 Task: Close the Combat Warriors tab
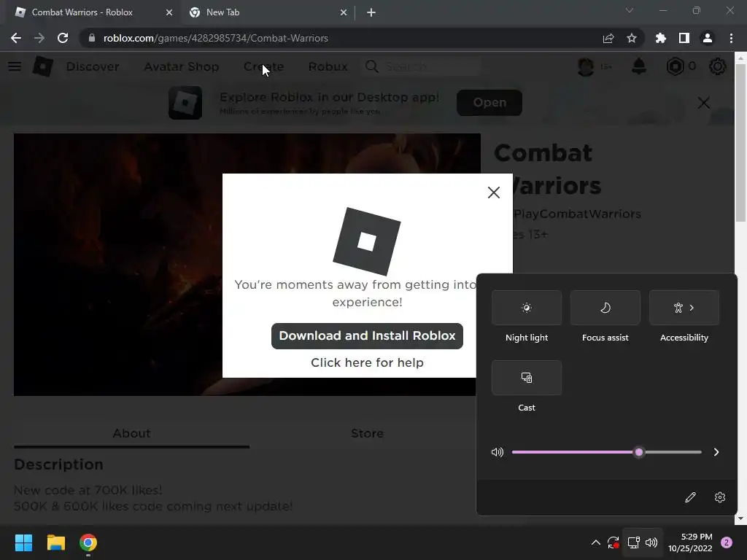169,12
